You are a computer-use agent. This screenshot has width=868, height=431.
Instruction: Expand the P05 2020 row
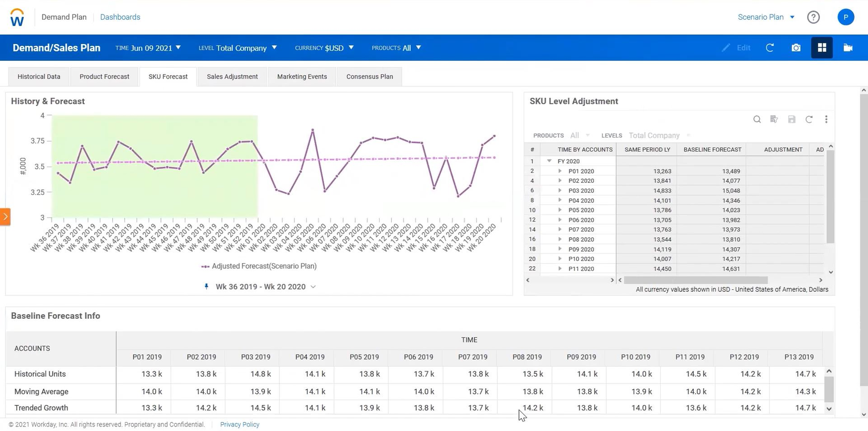coord(560,210)
